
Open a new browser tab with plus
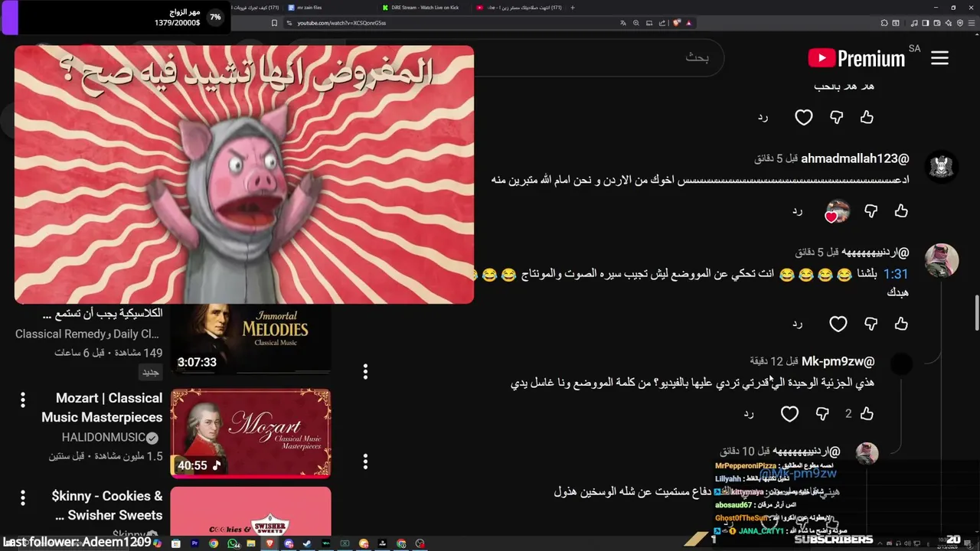coord(573,8)
